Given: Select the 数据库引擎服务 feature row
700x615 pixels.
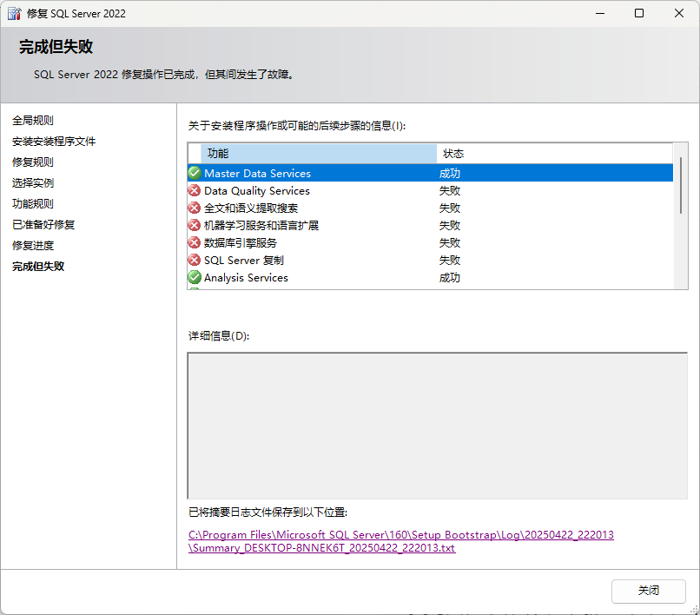Looking at the screenshot, I should click(431, 243).
